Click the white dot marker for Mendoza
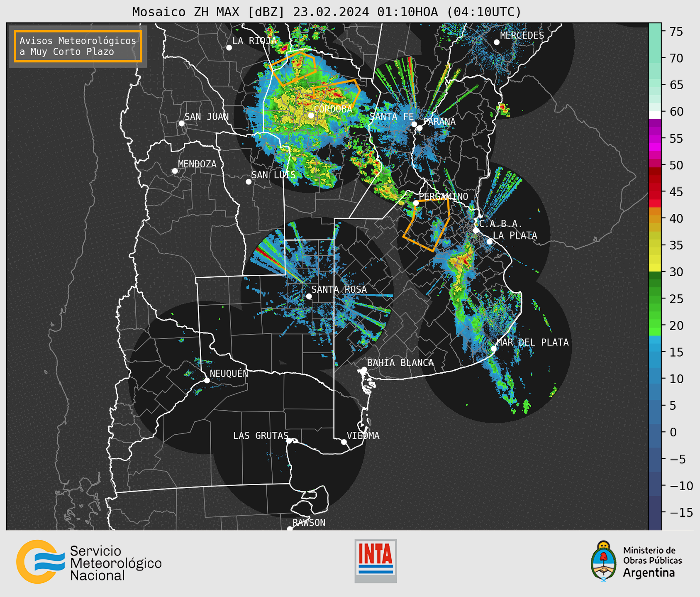700x597 pixels. pos(175,171)
